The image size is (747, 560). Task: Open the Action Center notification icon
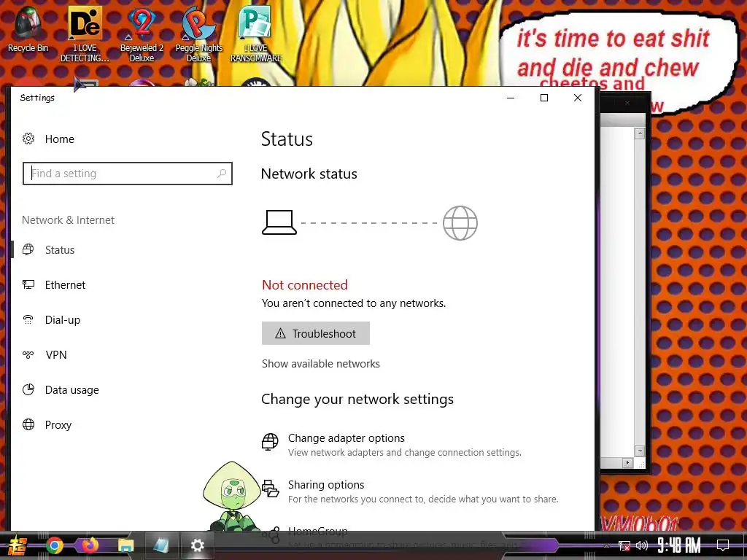pos(723,545)
